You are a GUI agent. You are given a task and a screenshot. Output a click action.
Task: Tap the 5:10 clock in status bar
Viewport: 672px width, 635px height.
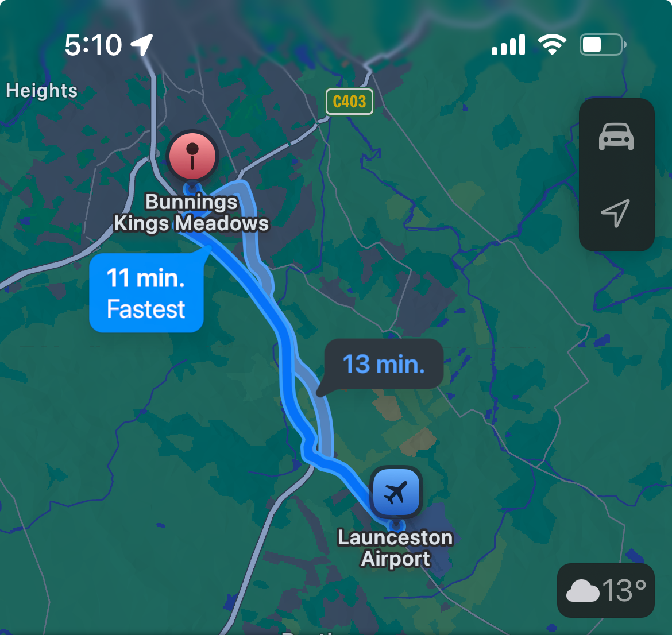(x=94, y=45)
